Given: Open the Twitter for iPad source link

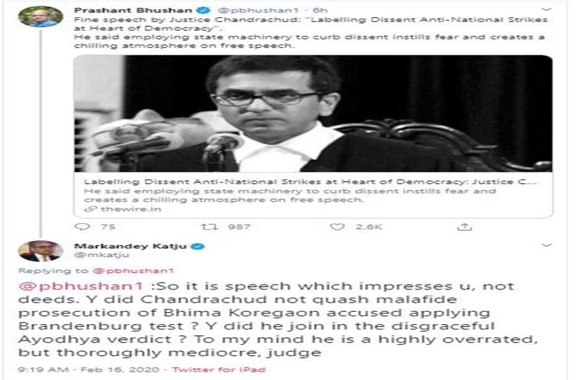Looking at the screenshot, I should click(x=219, y=370).
